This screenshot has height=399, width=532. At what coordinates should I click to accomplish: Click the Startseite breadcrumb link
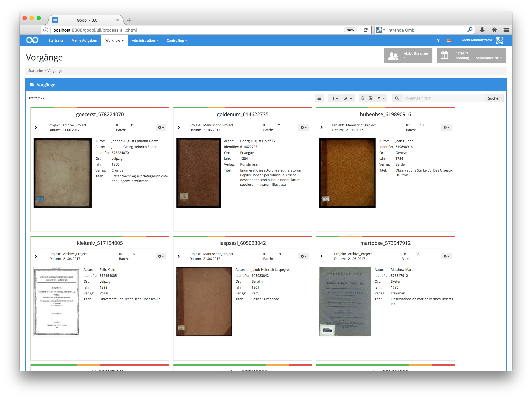tap(36, 71)
